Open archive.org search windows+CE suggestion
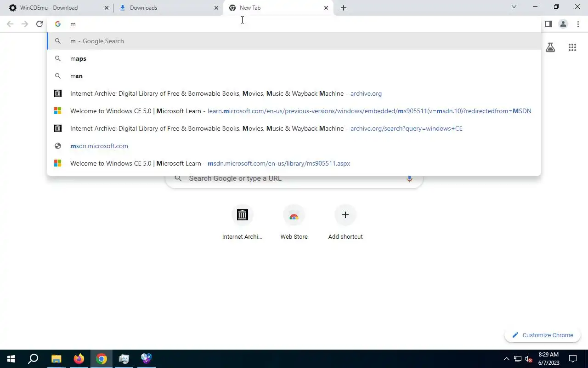The height and width of the screenshot is (368, 588). [294, 128]
